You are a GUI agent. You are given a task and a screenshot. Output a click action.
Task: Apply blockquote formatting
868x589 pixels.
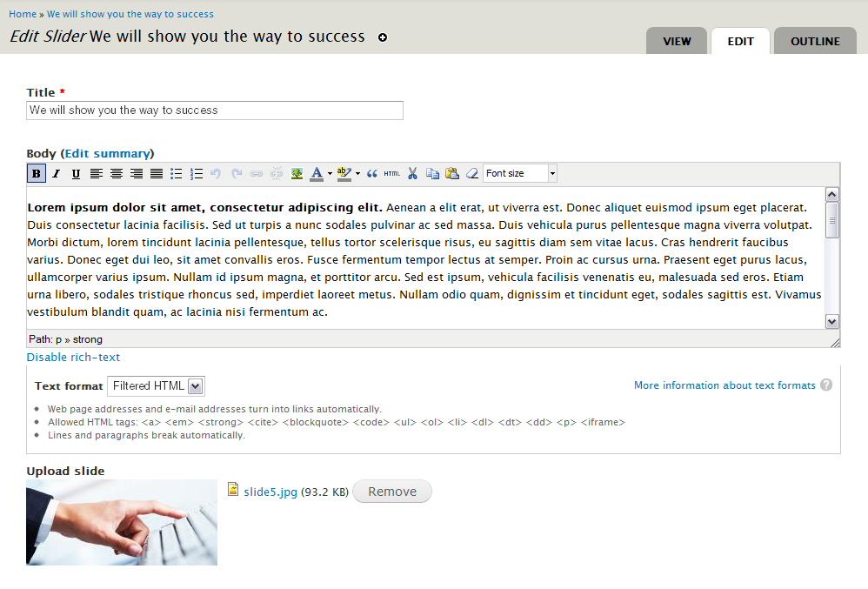click(372, 174)
